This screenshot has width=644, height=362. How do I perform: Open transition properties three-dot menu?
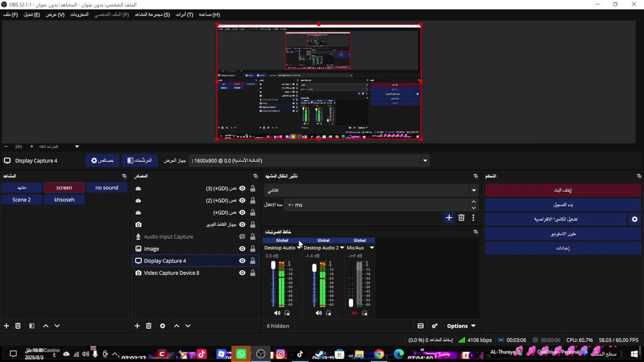click(x=473, y=218)
